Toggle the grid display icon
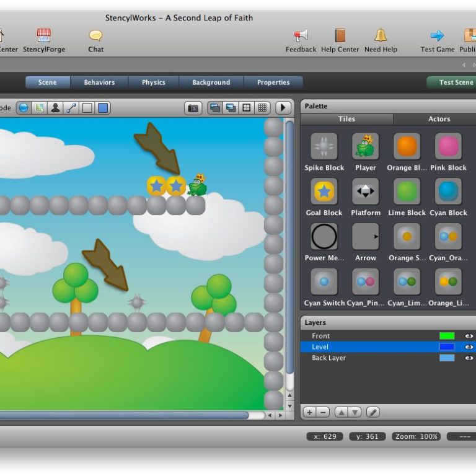Viewport: 476px width, 476px height. [262, 108]
